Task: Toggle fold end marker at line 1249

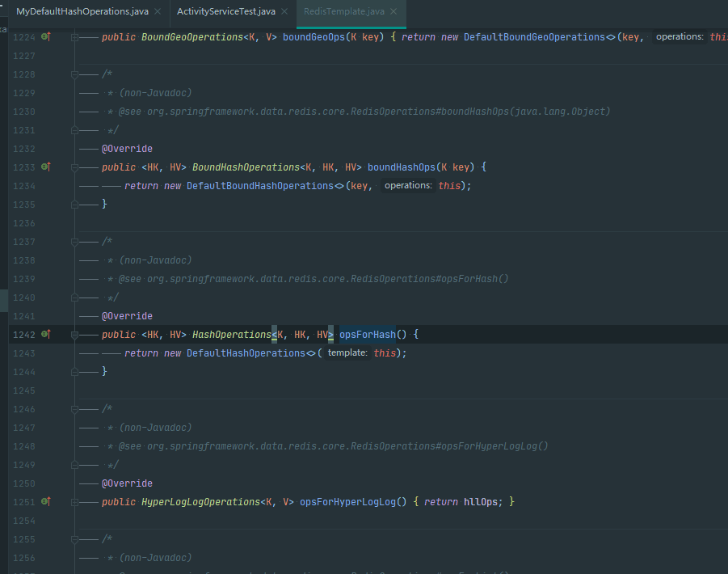Action: [x=74, y=465]
